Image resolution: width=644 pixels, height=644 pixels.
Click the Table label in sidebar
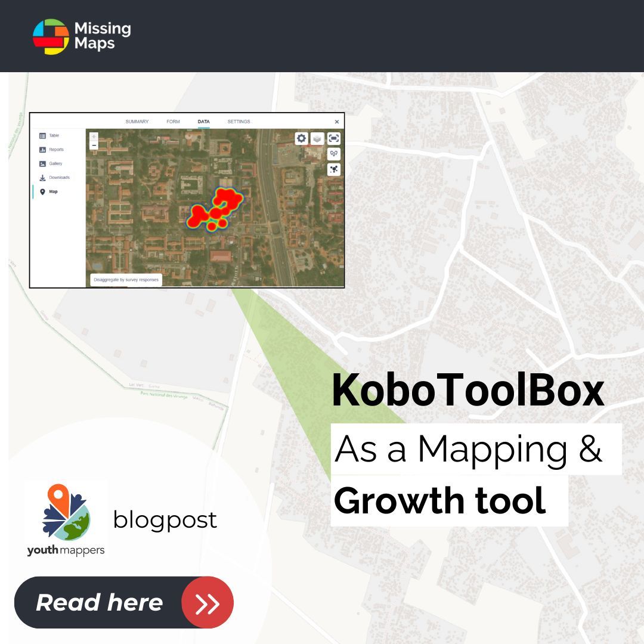[54, 135]
